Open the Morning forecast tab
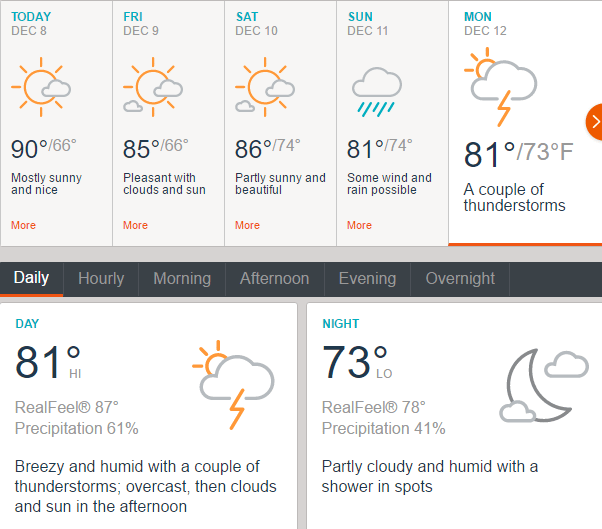 [182, 279]
